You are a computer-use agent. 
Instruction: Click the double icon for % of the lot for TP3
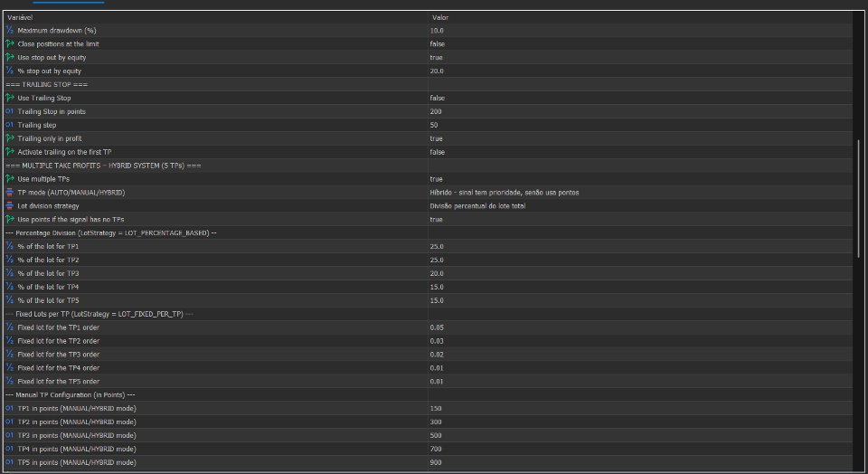point(9,273)
